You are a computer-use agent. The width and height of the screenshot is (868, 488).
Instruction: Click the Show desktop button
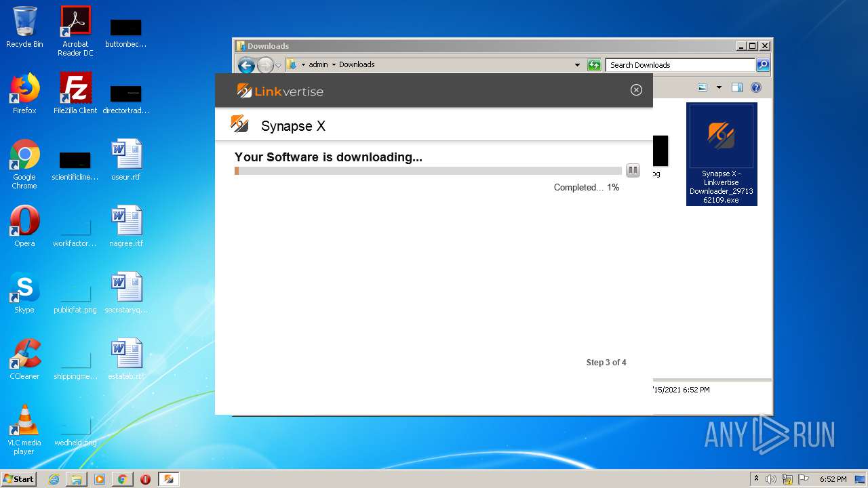(860, 479)
